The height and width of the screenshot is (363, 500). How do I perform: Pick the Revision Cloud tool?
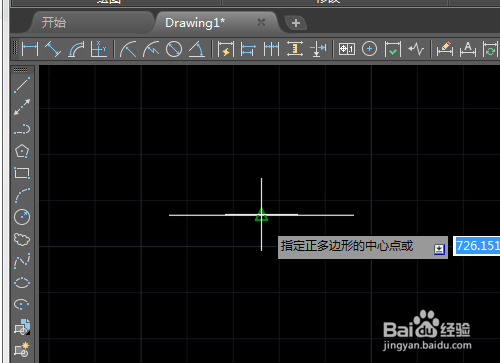(x=22, y=239)
